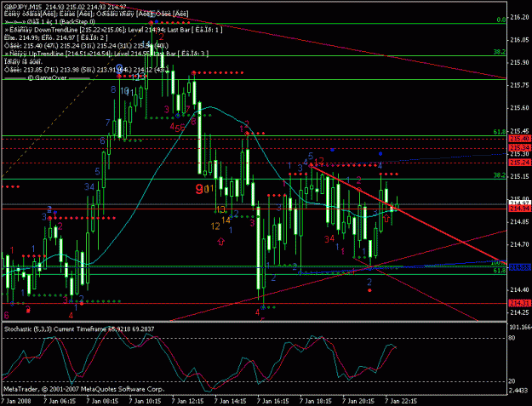This screenshot has width=532, height=406.
Task: Click the 214.31 red price level tag
Action: click(x=519, y=302)
